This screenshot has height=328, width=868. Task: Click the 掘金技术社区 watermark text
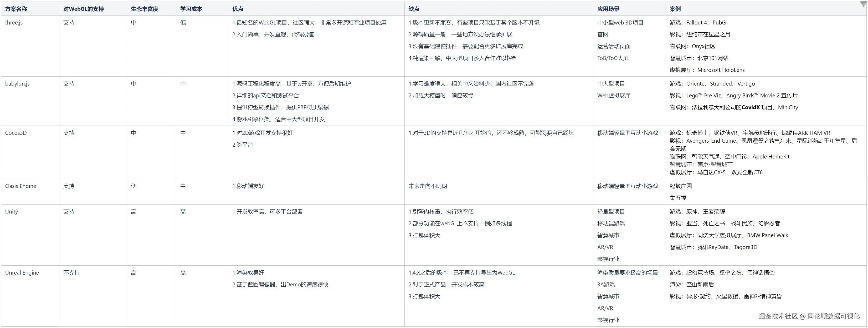778,316
